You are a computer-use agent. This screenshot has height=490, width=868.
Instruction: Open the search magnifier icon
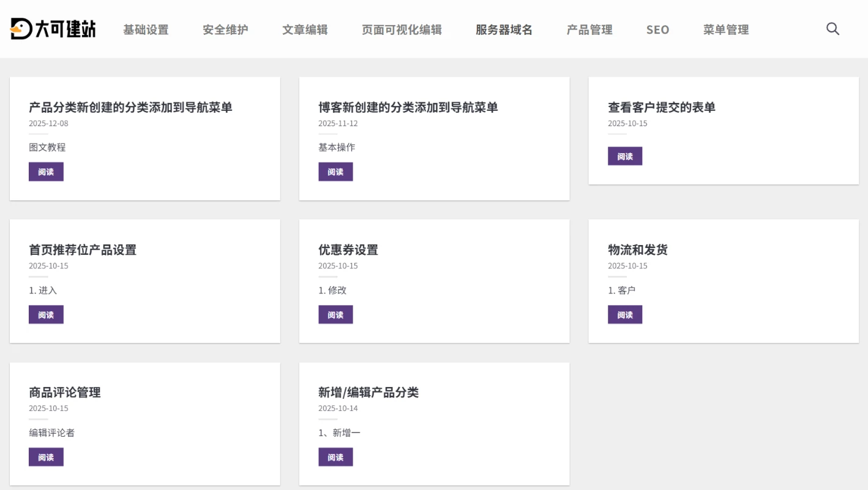[832, 29]
